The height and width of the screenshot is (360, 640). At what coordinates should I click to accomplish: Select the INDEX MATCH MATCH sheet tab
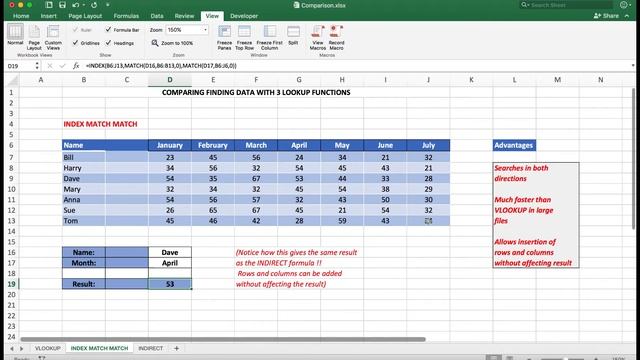pos(99,348)
